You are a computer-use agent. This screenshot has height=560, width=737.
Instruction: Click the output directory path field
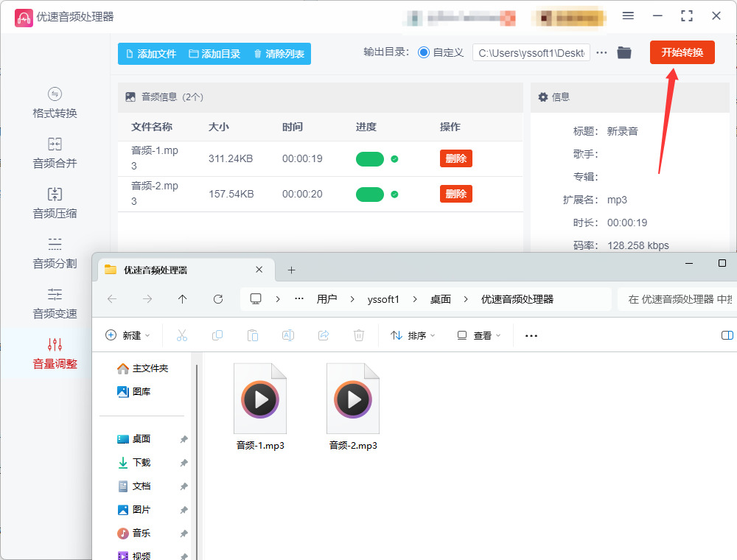[x=531, y=52]
